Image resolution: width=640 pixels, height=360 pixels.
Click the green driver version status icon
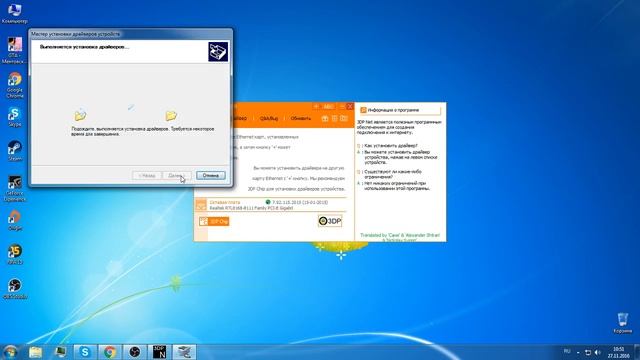[x=268, y=202]
